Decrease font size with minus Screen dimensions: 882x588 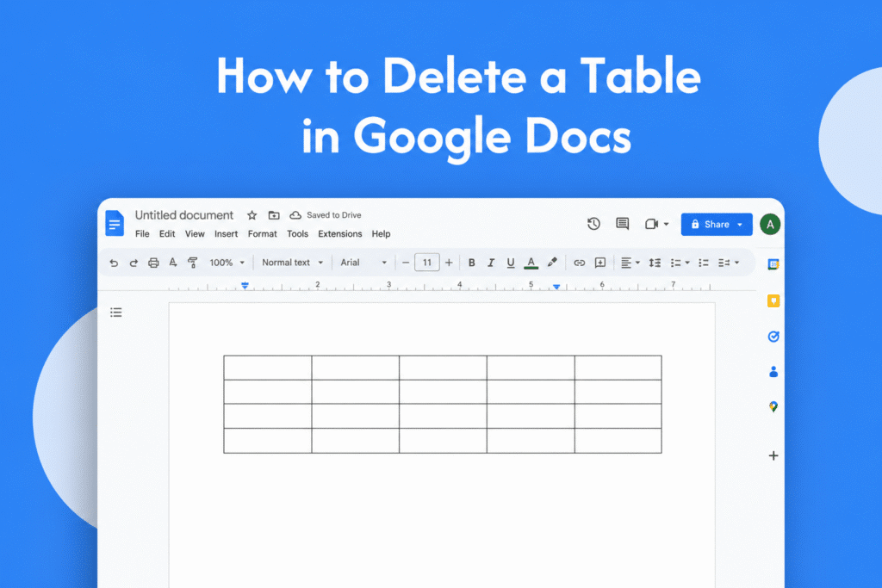click(406, 263)
